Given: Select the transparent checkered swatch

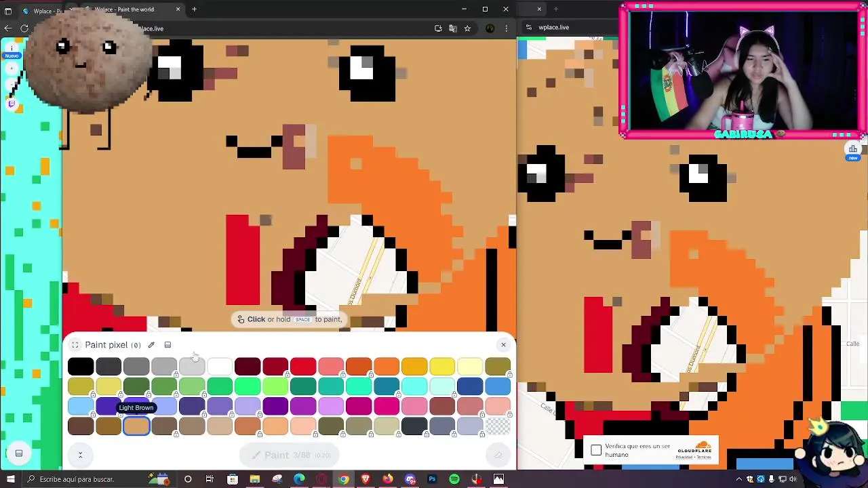Looking at the screenshot, I should tap(498, 426).
